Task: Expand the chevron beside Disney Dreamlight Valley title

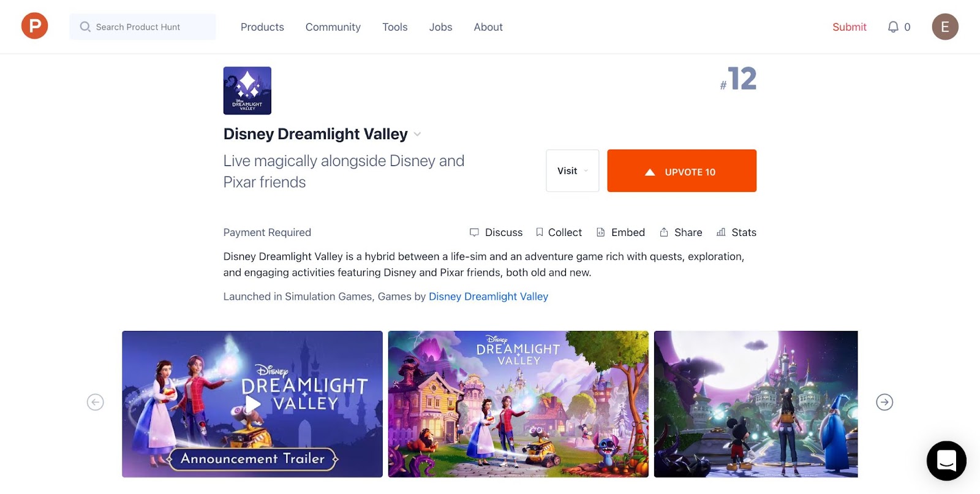Action: tap(417, 134)
